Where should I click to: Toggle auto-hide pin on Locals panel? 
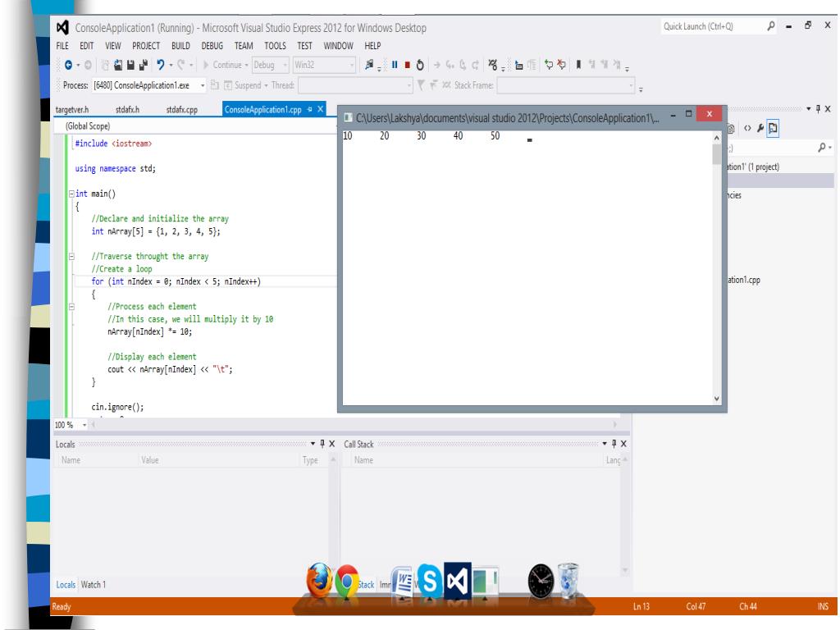322,444
